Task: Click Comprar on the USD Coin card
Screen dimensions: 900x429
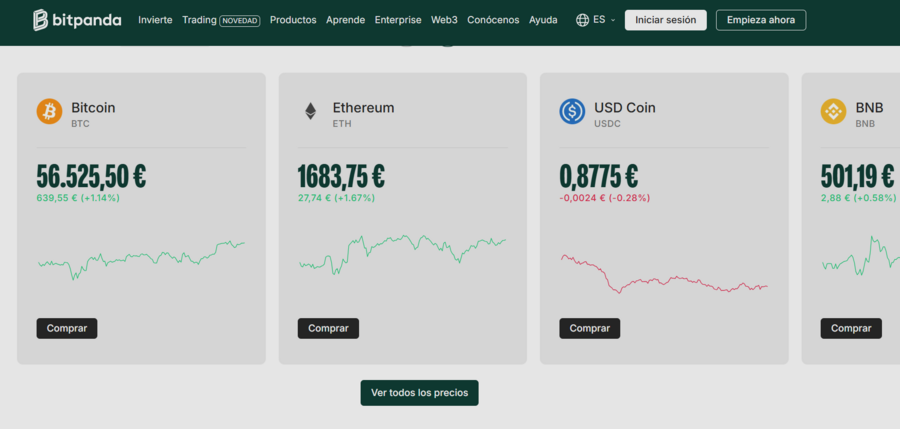Action: pos(589,328)
